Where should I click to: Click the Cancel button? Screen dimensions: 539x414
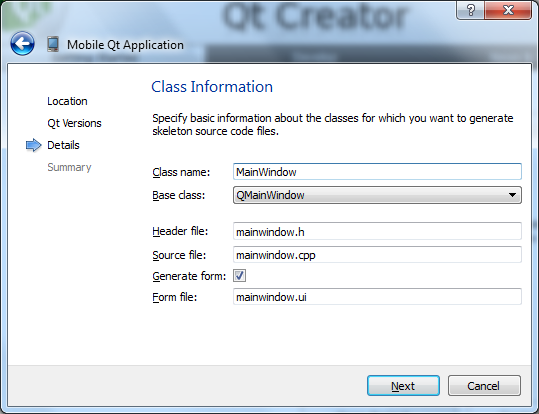pos(484,386)
